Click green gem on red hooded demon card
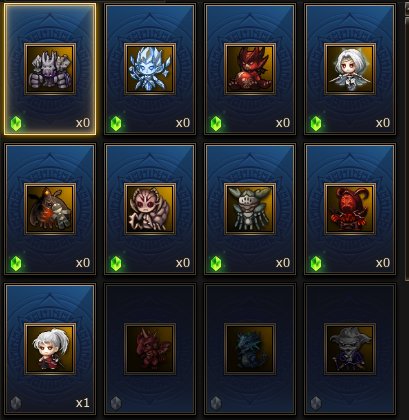409x420 pixels. point(316,264)
